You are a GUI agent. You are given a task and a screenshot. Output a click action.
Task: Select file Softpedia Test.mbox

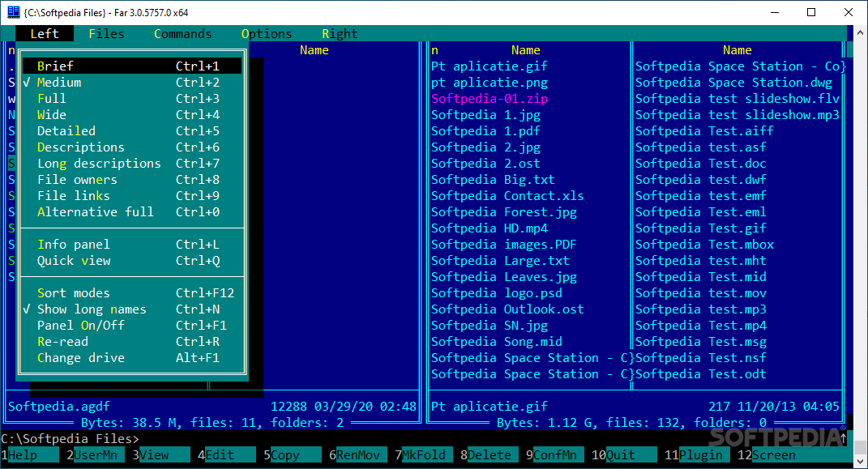704,245
